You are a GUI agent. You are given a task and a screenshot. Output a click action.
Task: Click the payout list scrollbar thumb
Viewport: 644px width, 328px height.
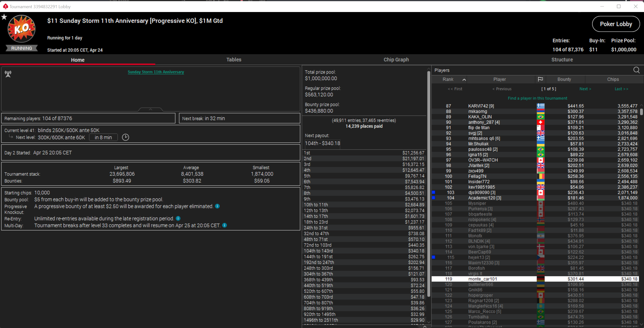(x=429, y=184)
